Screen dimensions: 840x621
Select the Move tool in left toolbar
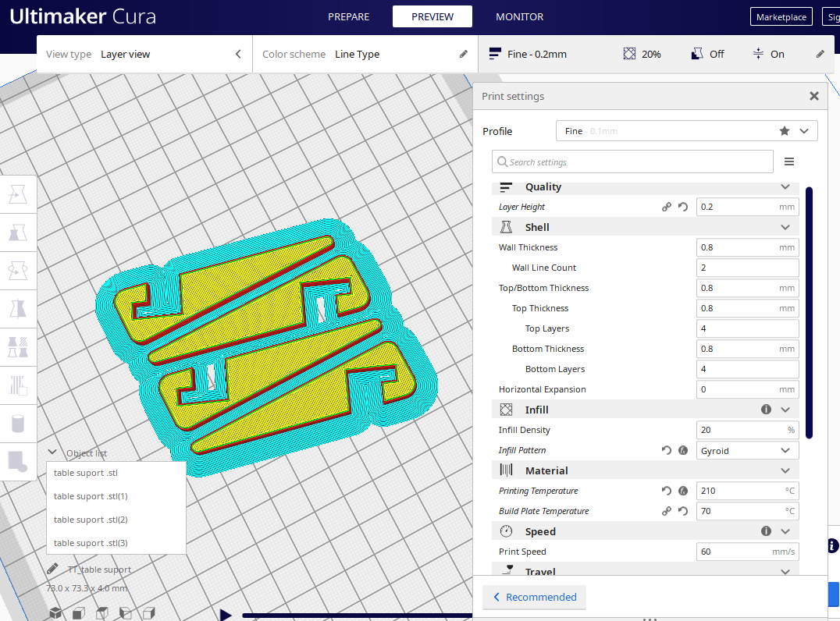click(x=18, y=194)
